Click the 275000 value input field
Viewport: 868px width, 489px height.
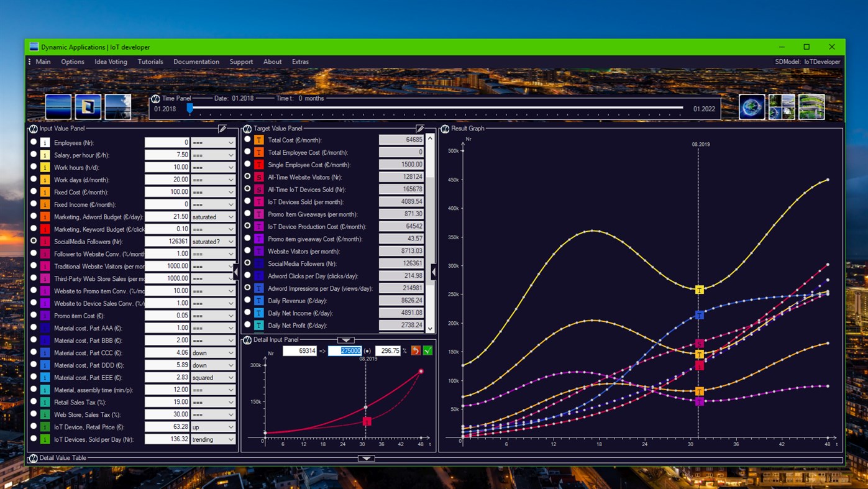coord(346,350)
